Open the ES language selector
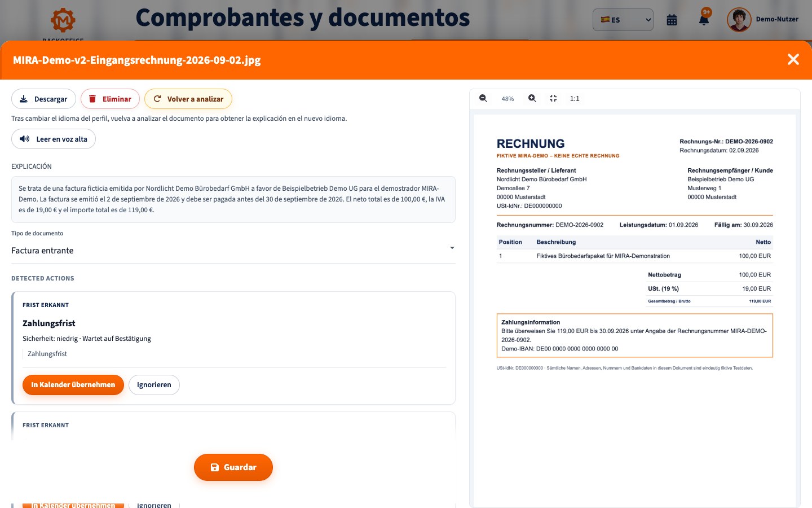Viewport: 812px width, 508px height. pyautogui.click(x=623, y=20)
